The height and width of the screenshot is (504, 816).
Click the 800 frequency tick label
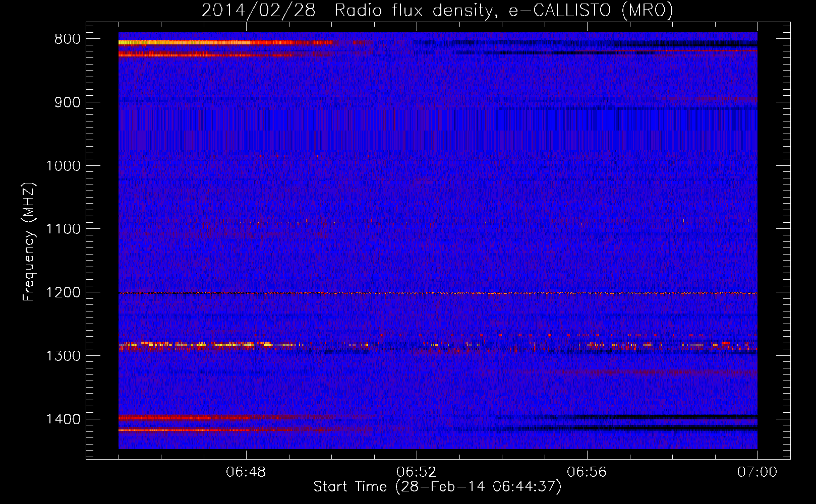[68, 39]
